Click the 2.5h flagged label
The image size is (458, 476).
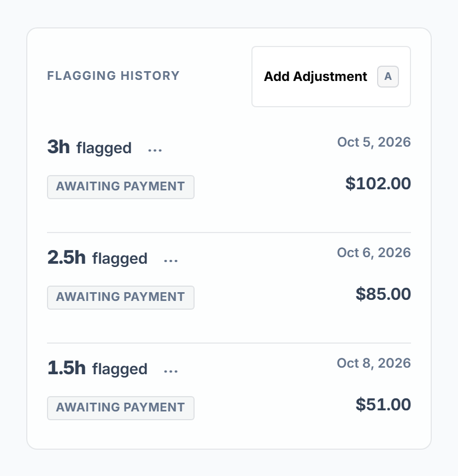pyautogui.click(x=97, y=258)
